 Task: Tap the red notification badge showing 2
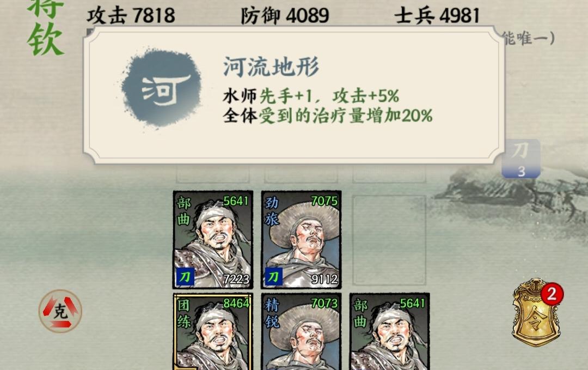(x=551, y=294)
